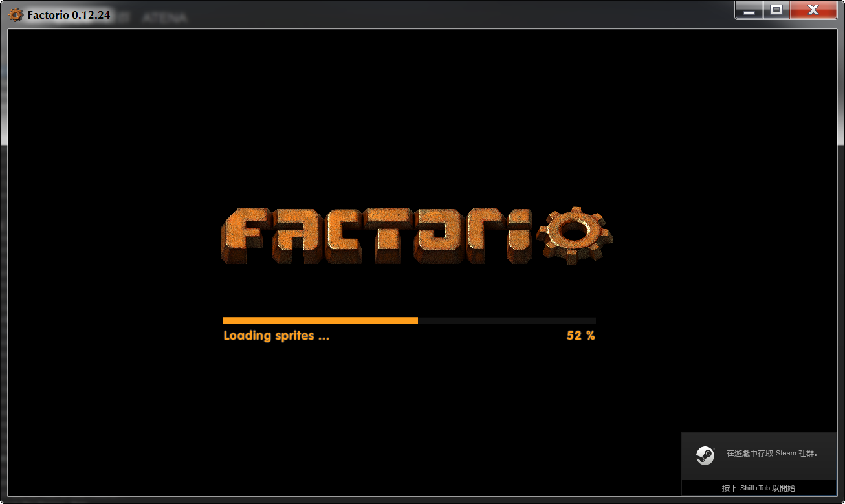Close the Factorio window
This screenshot has height=504, width=845.
click(x=813, y=10)
